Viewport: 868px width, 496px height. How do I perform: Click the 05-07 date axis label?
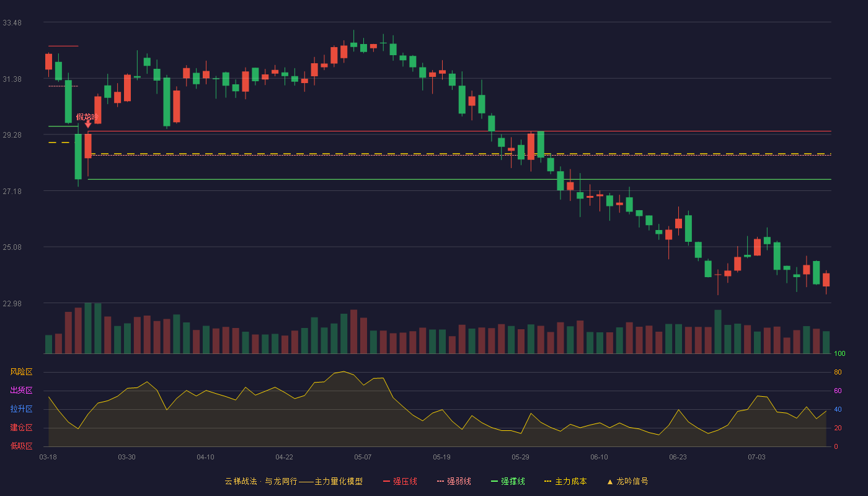pyautogui.click(x=363, y=457)
